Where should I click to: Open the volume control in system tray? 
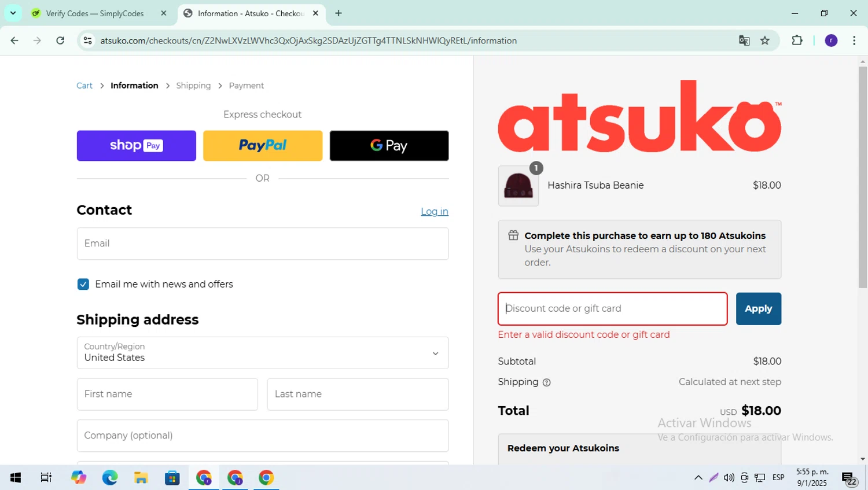[x=729, y=478]
